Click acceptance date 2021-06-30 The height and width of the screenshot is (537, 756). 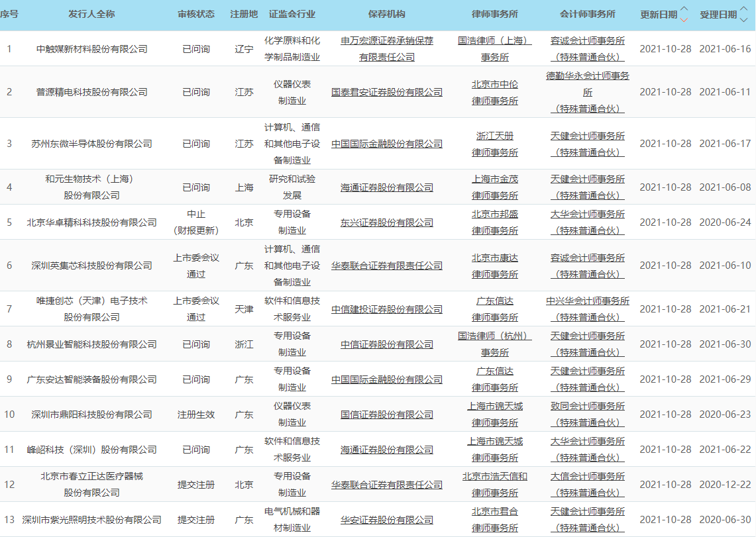[x=725, y=344]
